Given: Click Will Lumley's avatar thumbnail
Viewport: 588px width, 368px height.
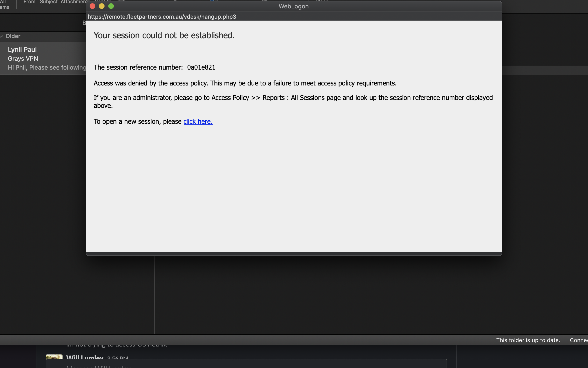Looking at the screenshot, I should click(x=54, y=356).
